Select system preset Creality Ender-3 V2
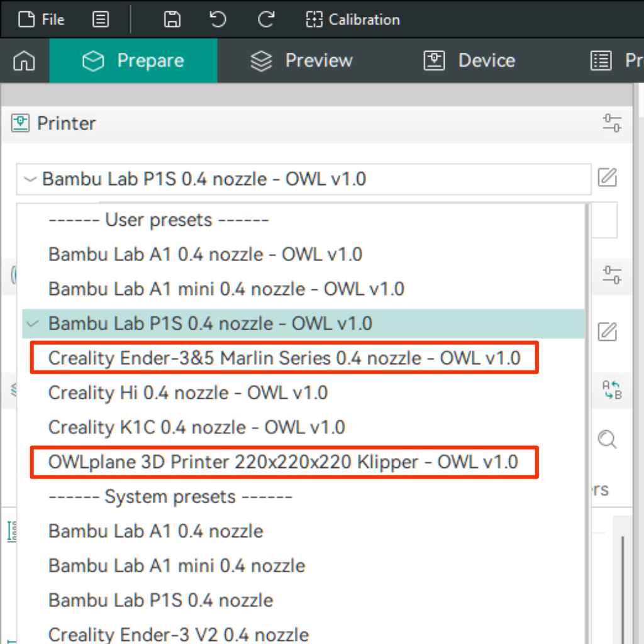This screenshot has height=644, width=644. 178,633
